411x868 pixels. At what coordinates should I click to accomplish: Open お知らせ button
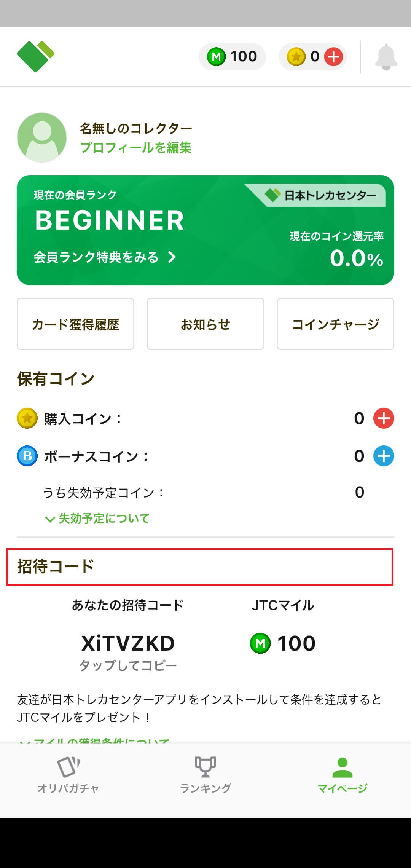(205, 324)
